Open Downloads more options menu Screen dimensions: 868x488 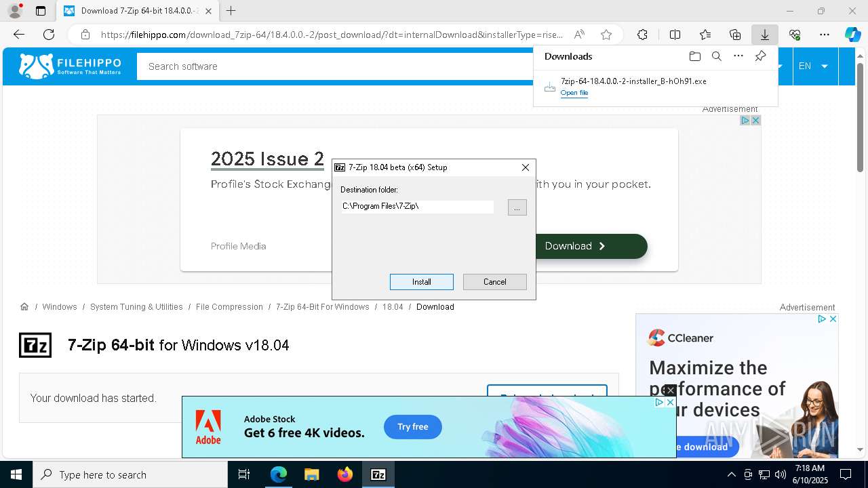click(738, 56)
